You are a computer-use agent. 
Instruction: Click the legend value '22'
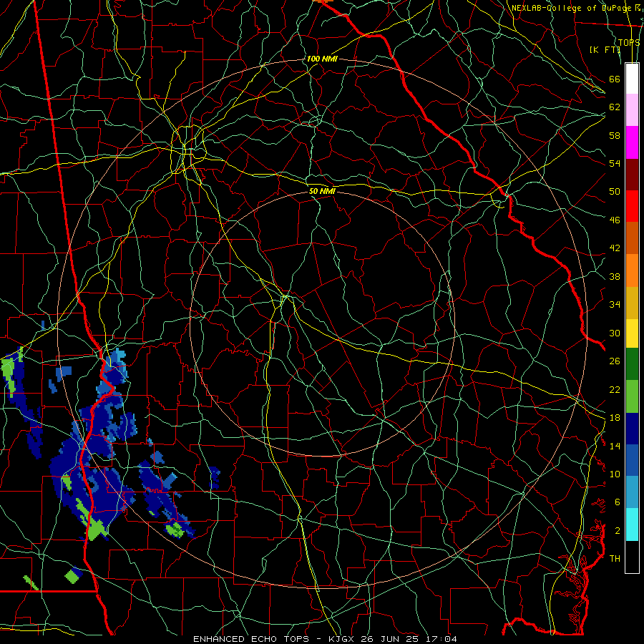pyautogui.click(x=615, y=390)
